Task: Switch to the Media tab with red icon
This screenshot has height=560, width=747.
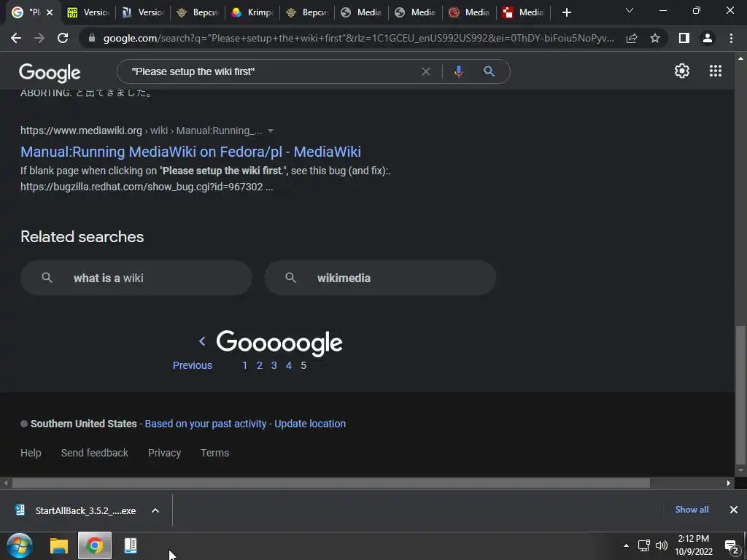Action: (470, 13)
